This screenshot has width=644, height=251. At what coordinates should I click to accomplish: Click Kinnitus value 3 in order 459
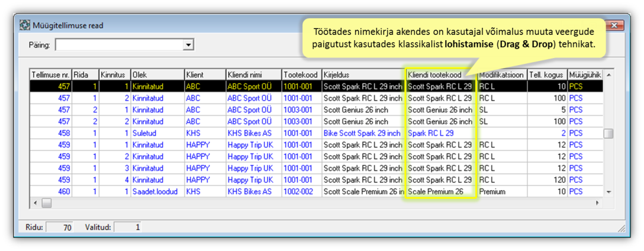pos(115,169)
